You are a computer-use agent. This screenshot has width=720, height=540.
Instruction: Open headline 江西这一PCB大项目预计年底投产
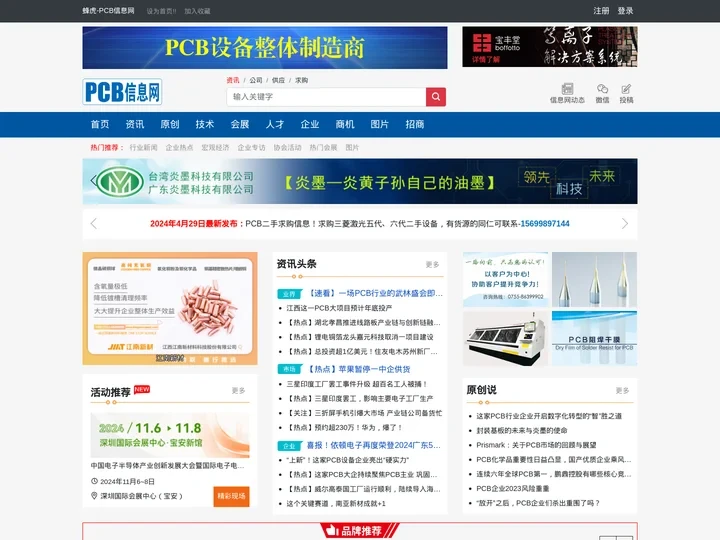click(x=339, y=308)
